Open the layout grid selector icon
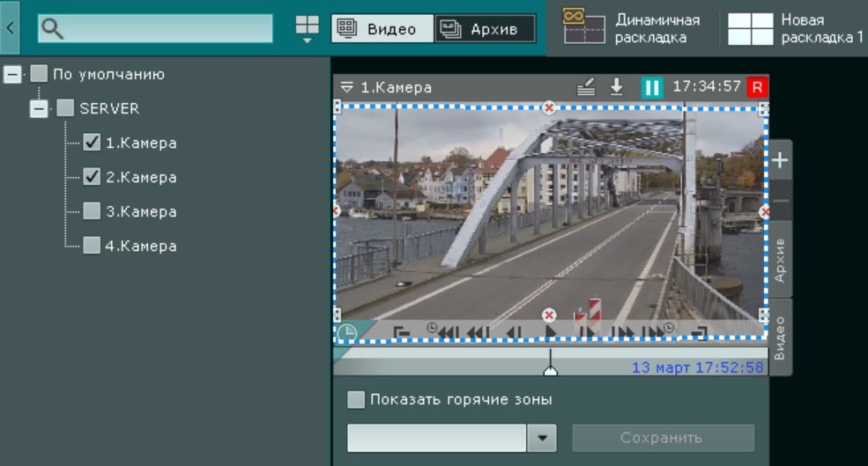Viewport: 868px width, 466px height. (307, 28)
